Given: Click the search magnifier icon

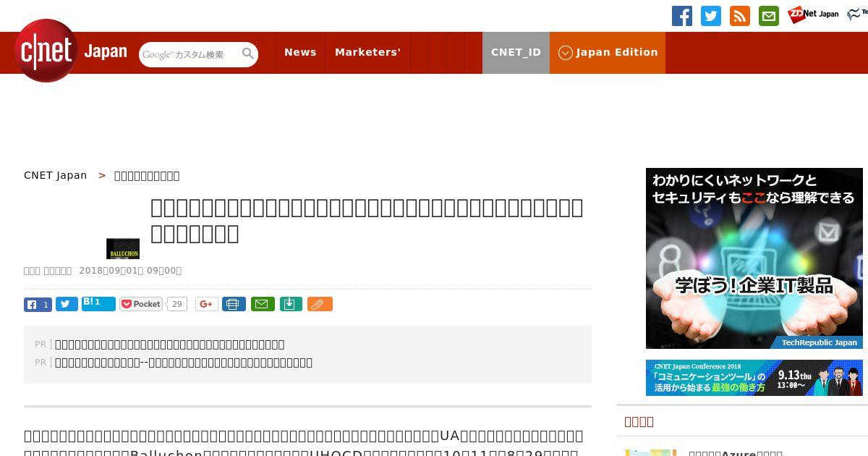Looking at the screenshot, I should [x=248, y=54].
